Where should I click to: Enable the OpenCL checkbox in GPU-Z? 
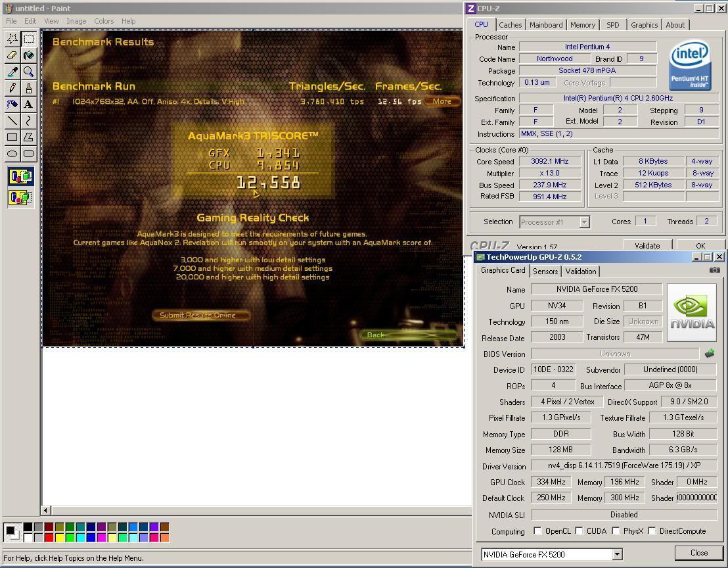click(537, 531)
